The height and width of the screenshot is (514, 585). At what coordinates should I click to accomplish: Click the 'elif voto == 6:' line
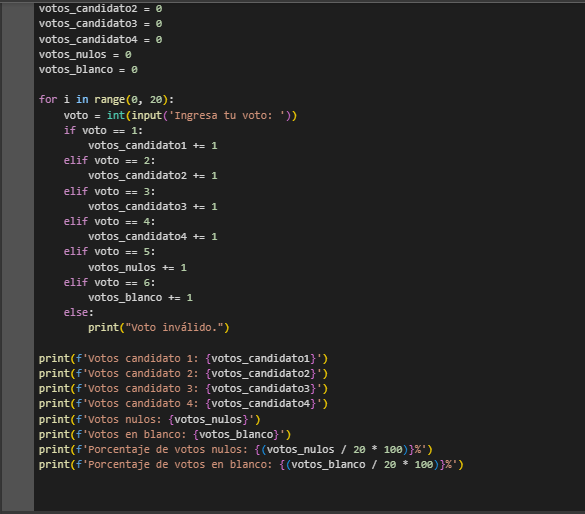tap(109, 283)
